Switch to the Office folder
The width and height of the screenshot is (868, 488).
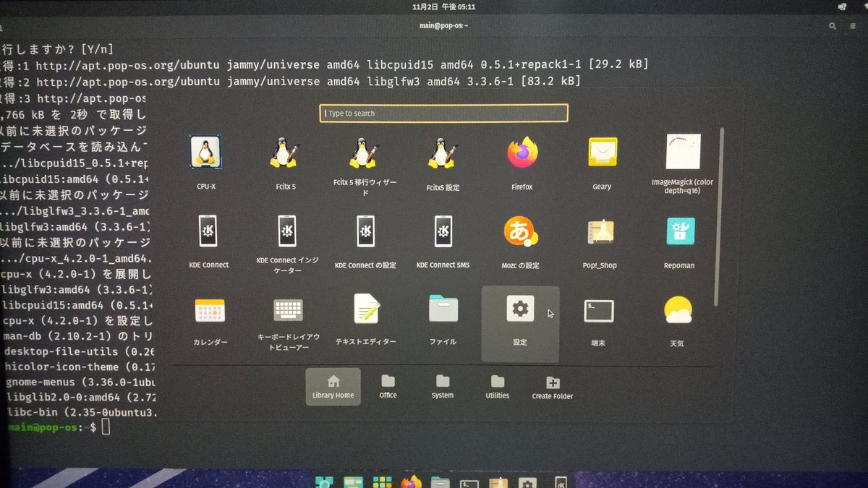[x=388, y=385]
